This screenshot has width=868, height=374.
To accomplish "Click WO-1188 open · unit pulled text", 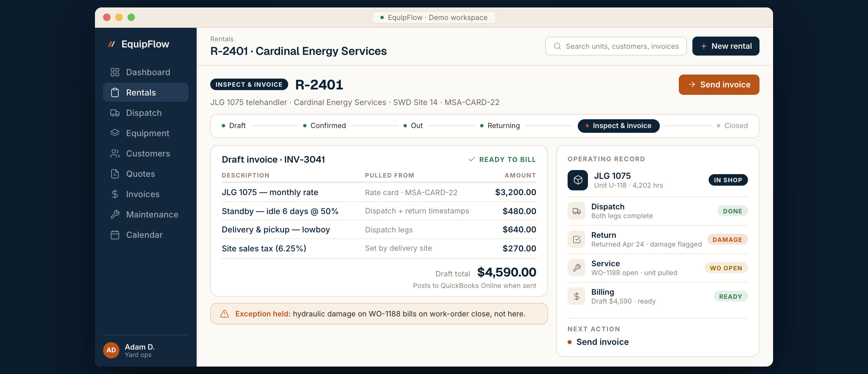I will [x=634, y=273].
